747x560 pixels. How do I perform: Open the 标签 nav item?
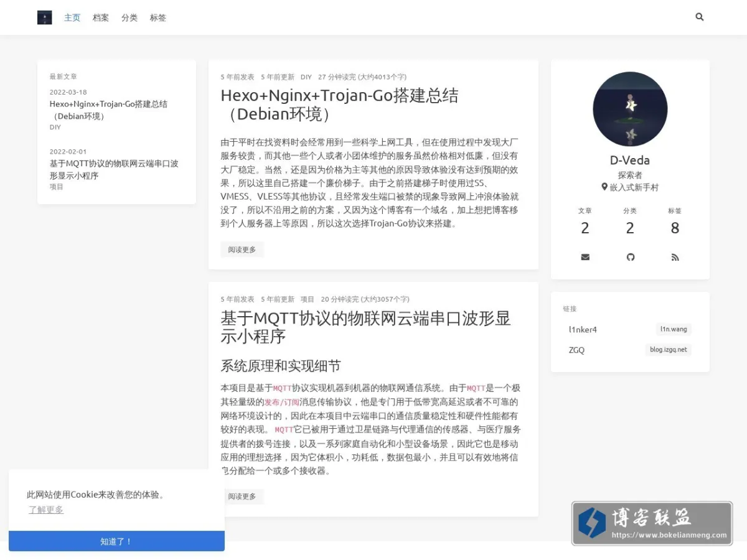click(158, 17)
